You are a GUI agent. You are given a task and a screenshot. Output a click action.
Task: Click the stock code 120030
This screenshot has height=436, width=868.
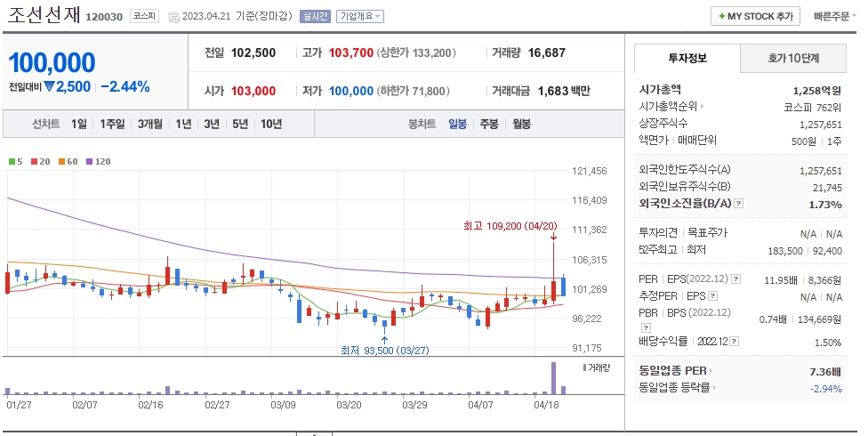(104, 17)
